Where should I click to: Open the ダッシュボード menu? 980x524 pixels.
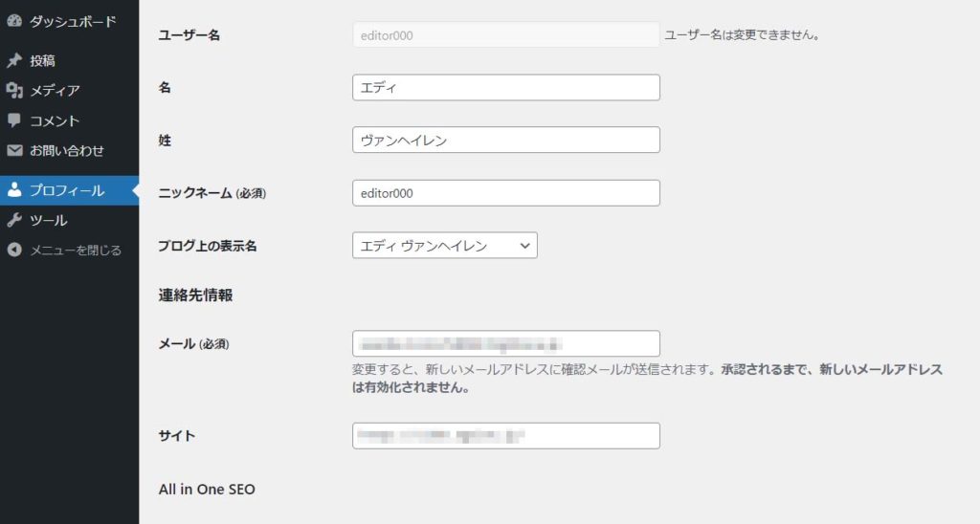(x=73, y=21)
